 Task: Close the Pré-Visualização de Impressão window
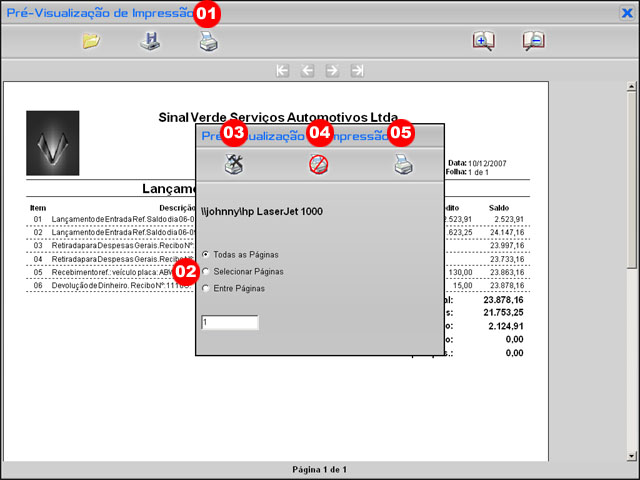pos(627,13)
